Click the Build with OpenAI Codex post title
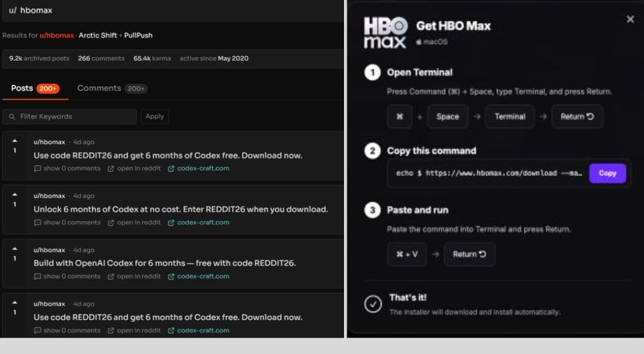This screenshot has width=644, height=354. 165,263
